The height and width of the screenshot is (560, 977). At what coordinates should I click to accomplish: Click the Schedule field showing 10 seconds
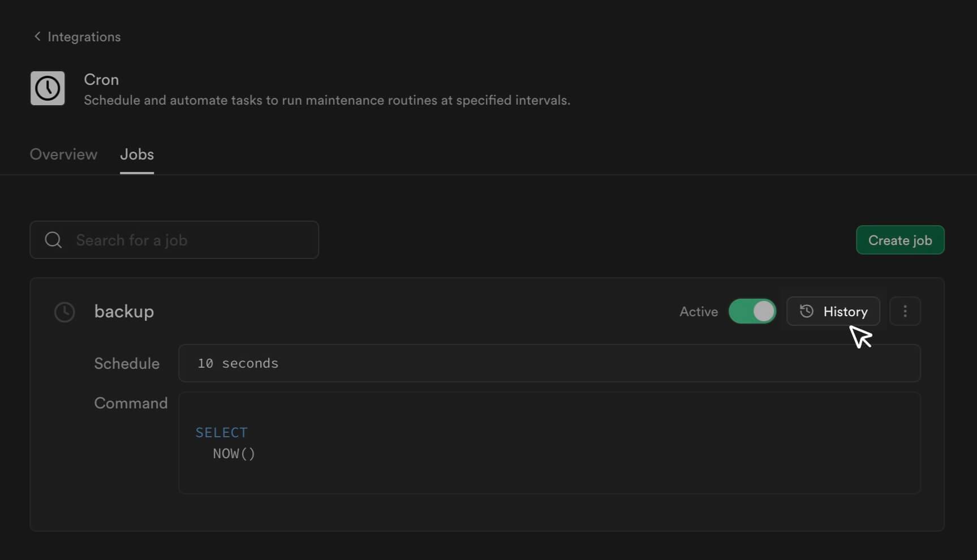coord(549,363)
